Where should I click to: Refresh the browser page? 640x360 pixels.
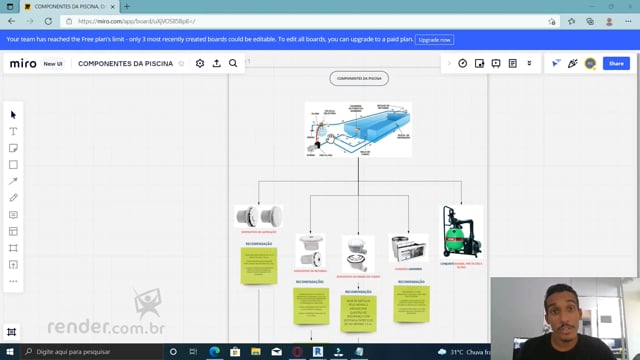(x=48, y=21)
